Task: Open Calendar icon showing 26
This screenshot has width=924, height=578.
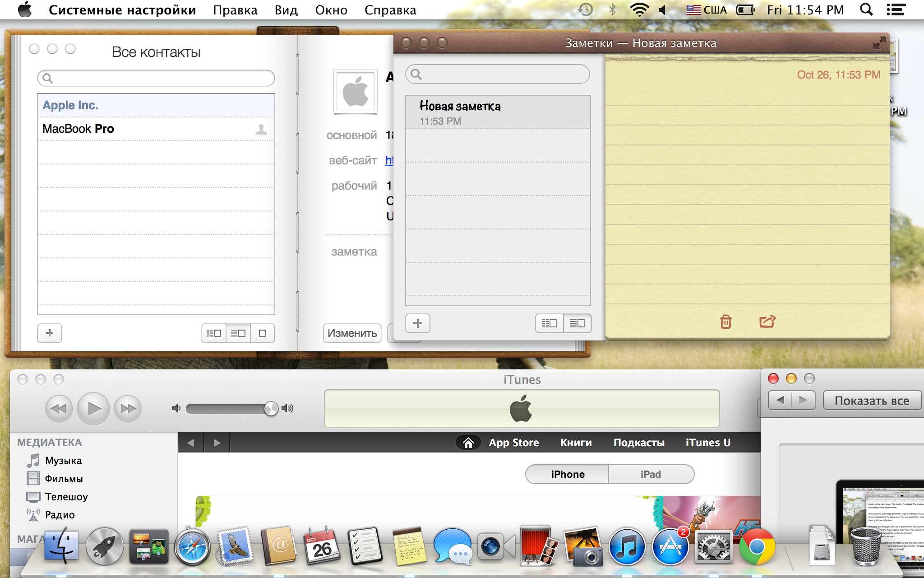Action: click(x=322, y=546)
